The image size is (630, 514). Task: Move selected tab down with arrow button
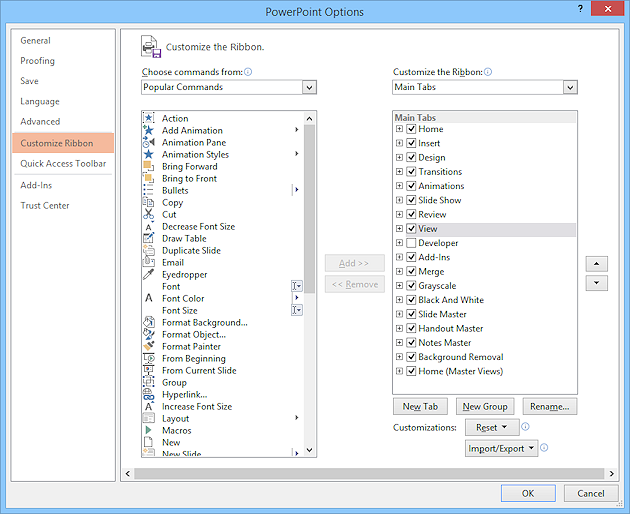(597, 283)
